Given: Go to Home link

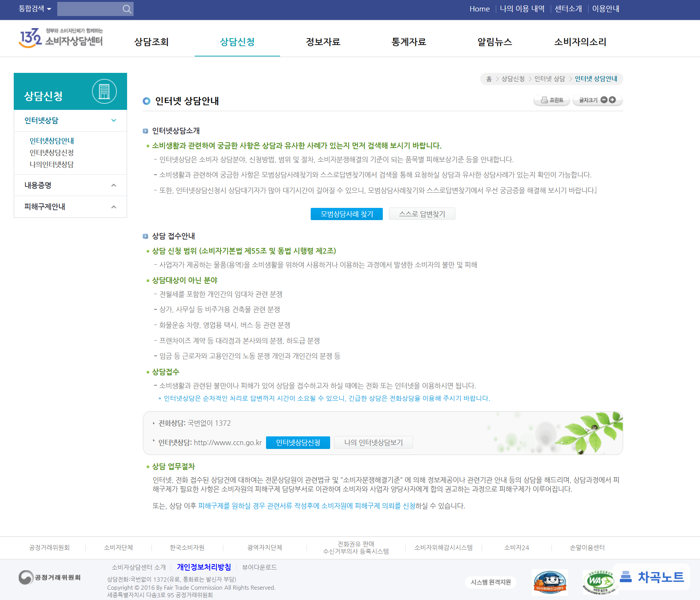Looking at the screenshot, I should pyautogui.click(x=479, y=9).
